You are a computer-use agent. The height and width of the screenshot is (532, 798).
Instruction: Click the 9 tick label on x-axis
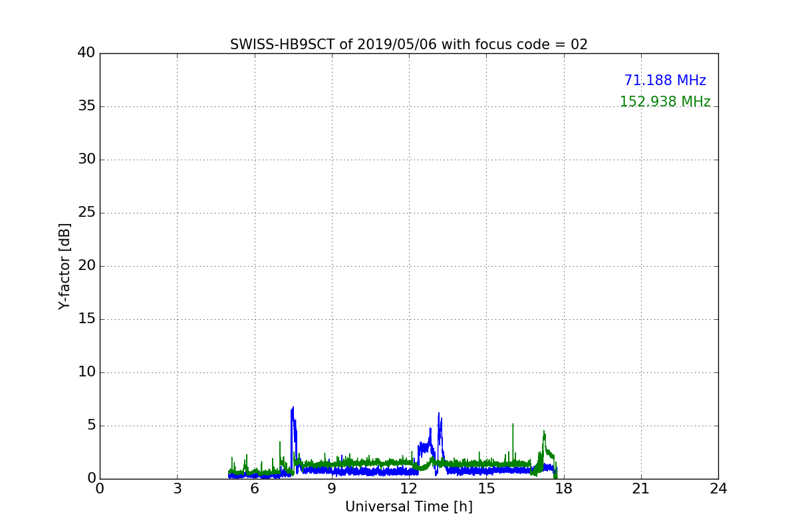(x=332, y=489)
